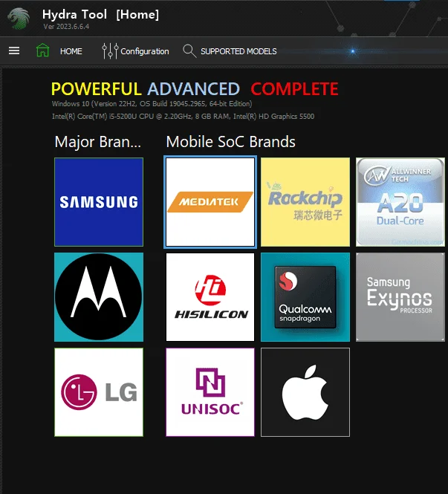
Task: Select the Samsung brand tile
Action: click(99, 202)
